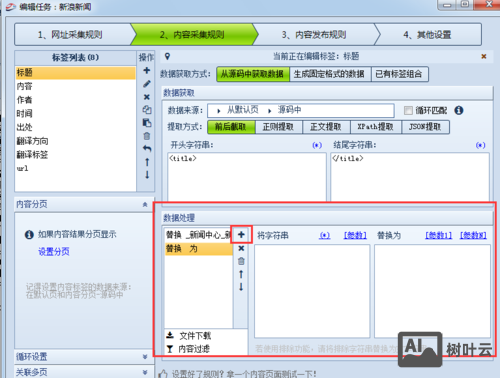The width and height of the screenshot is (500, 378).
Task: Open the 设置分页 link
Action: (54, 252)
